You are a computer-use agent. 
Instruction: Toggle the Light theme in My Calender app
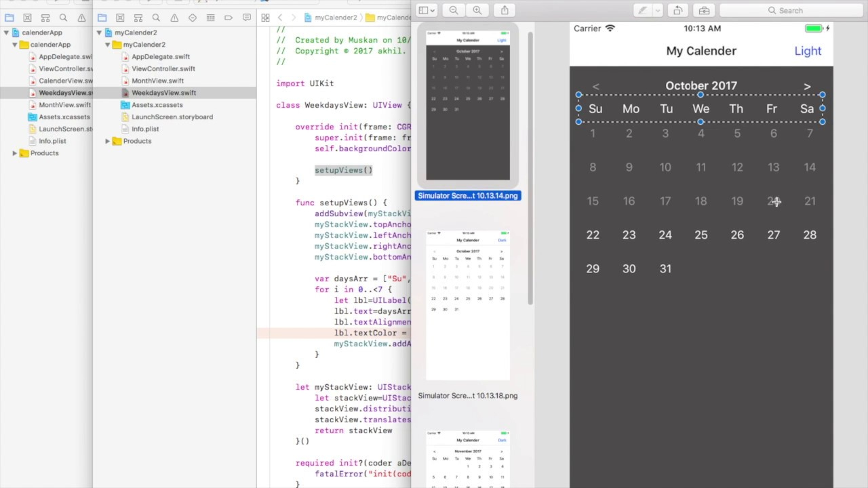807,50
